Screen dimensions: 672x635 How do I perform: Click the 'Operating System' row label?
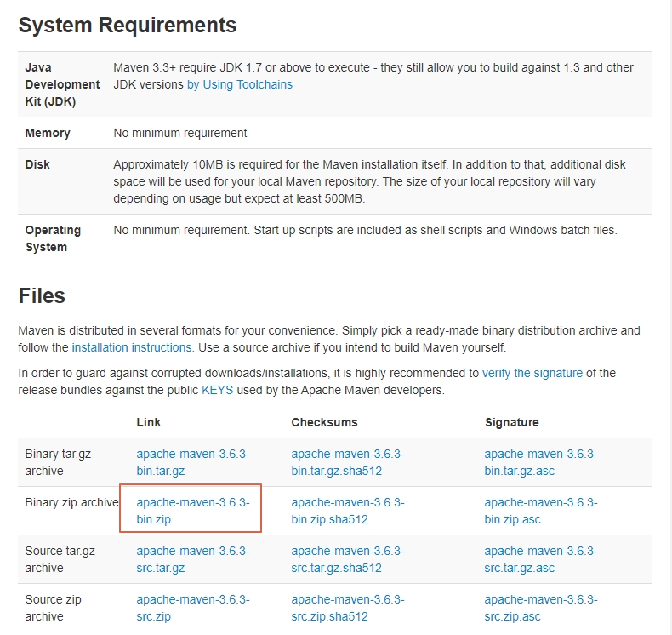coord(53,238)
